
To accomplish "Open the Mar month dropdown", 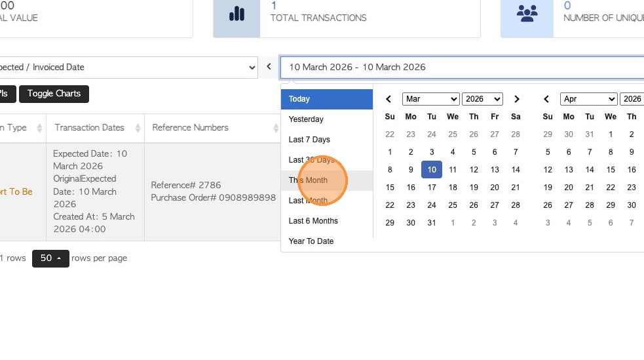I will pos(431,99).
